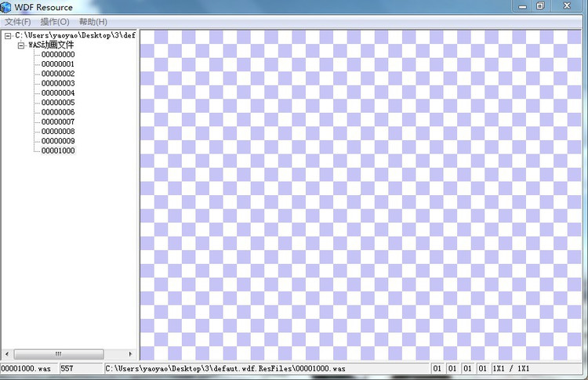
Task: Click the right arrow of tree horizontal scrollbar
Action: click(130, 354)
